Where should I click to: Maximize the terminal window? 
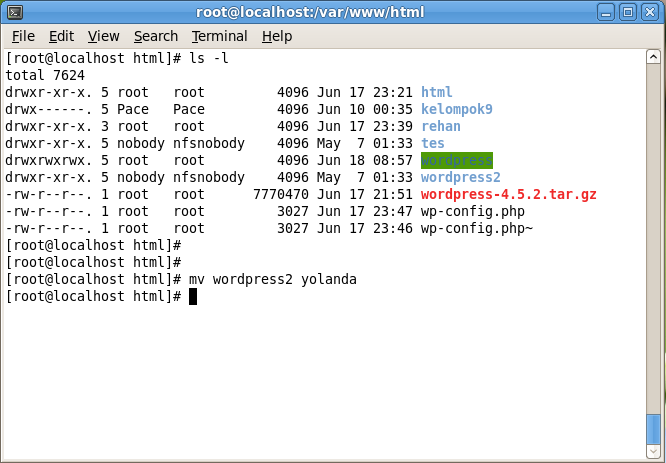click(628, 12)
